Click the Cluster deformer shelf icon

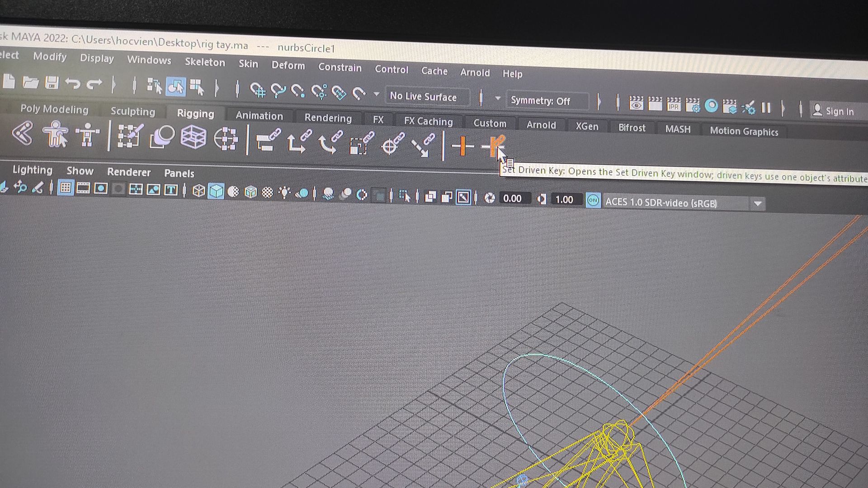tap(226, 139)
